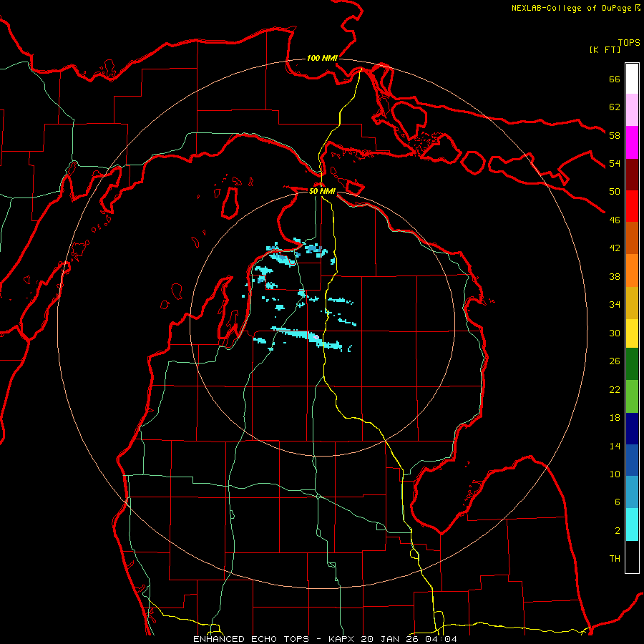
Task: Click the TH legend label
Action: [x=615, y=558]
